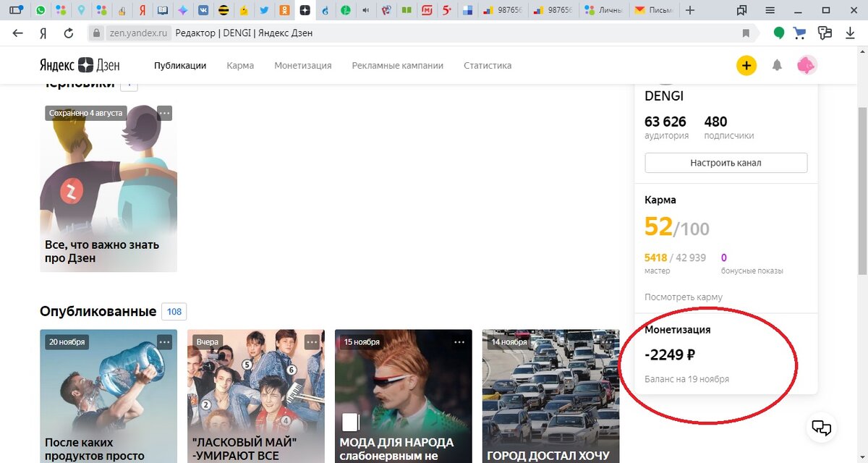
Task: Reload the page
Action: click(x=69, y=33)
